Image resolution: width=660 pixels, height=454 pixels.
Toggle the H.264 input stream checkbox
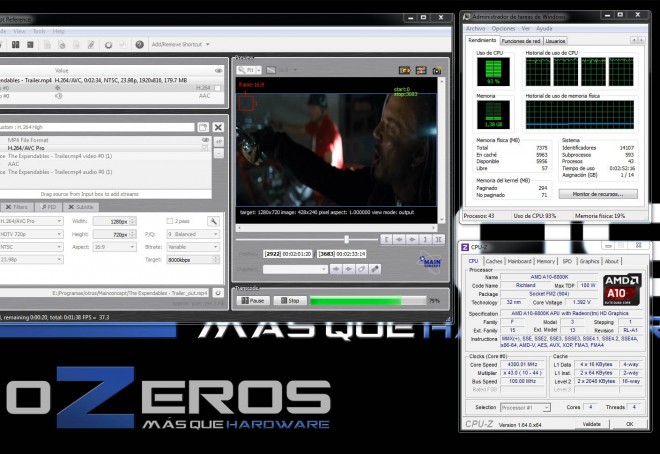pos(218,88)
